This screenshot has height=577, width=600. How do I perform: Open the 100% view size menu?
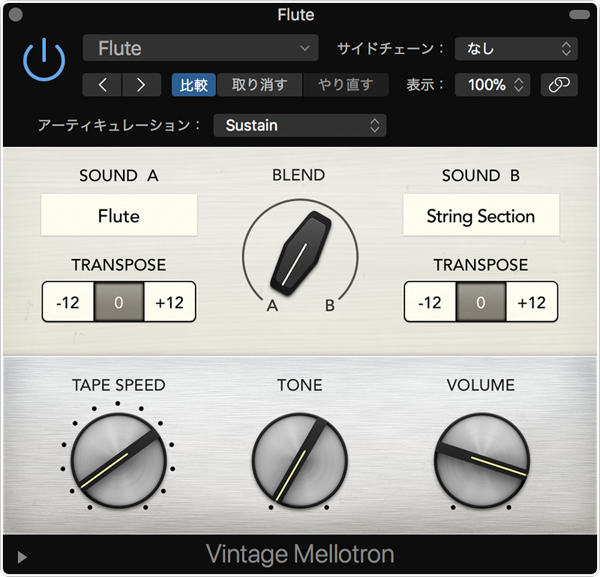pos(492,85)
